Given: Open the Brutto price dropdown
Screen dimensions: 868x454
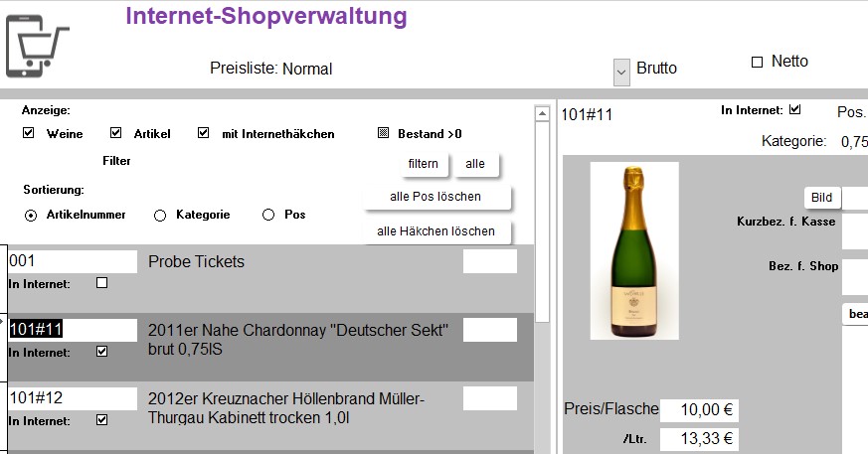Looking at the screenshot, I should pos(622,72).
